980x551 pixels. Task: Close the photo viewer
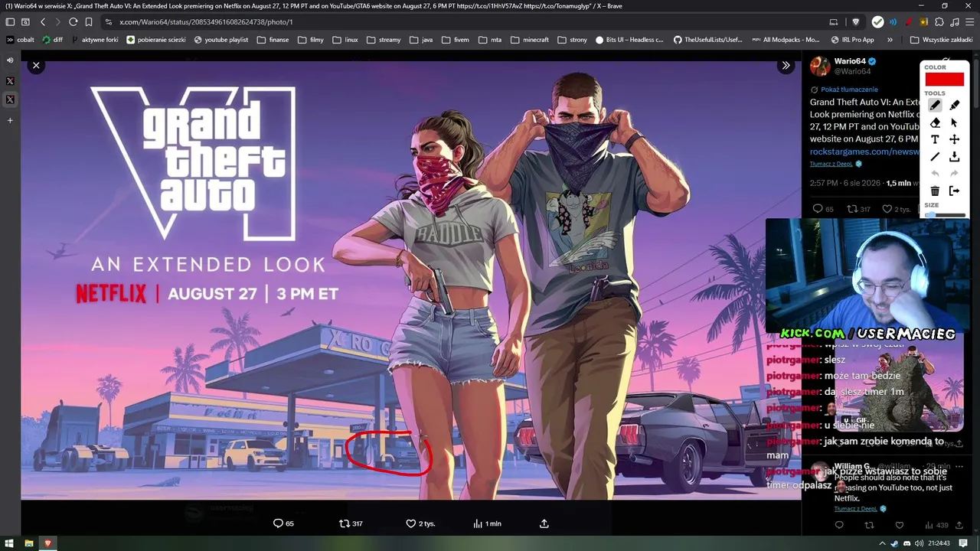pyautogui.click(x=36, y=66)
